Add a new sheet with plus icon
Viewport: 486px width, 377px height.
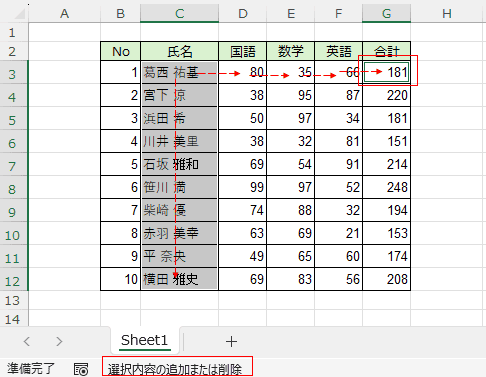[231, 341]
